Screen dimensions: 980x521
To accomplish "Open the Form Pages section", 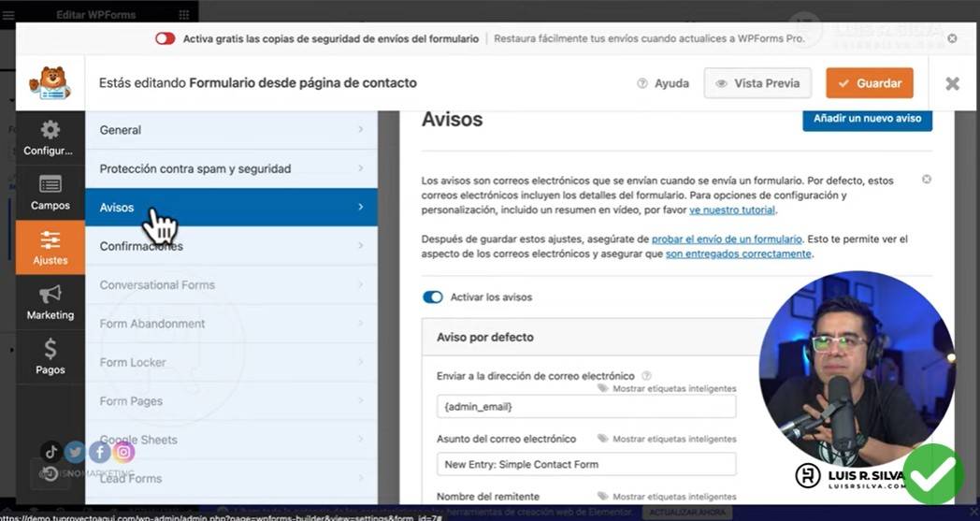I will click(x=231, y=401).
